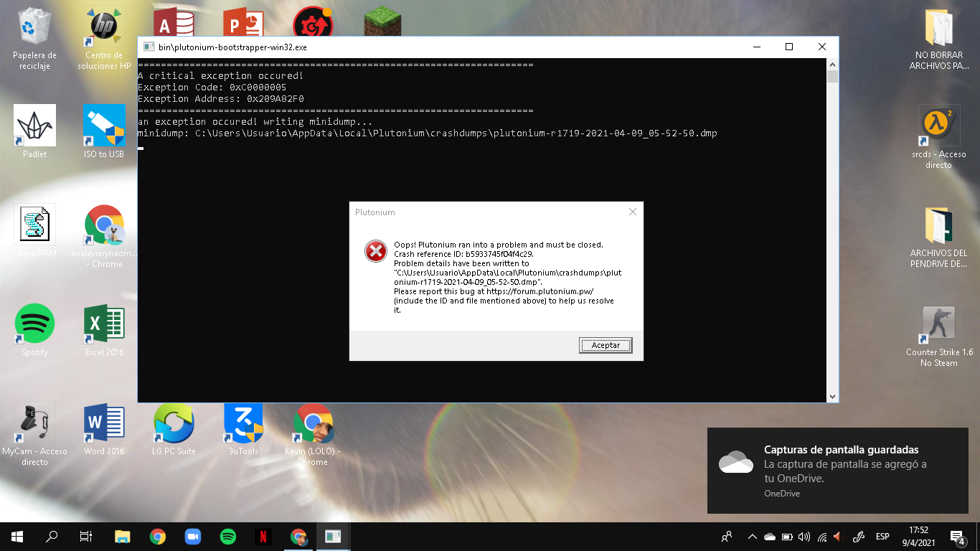Open Centro de soluciones HP shortcut
This screenshot has width=980, height=551.
[105, 39]
